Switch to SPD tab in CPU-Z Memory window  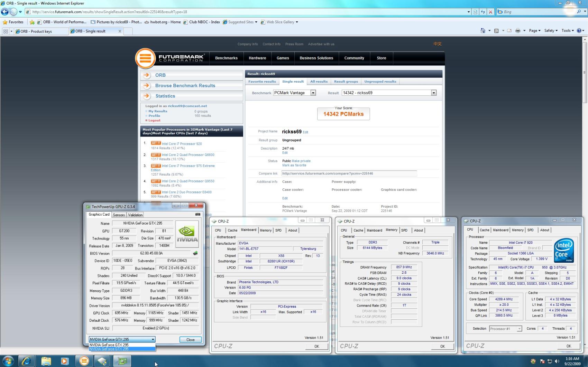(404, 230)
